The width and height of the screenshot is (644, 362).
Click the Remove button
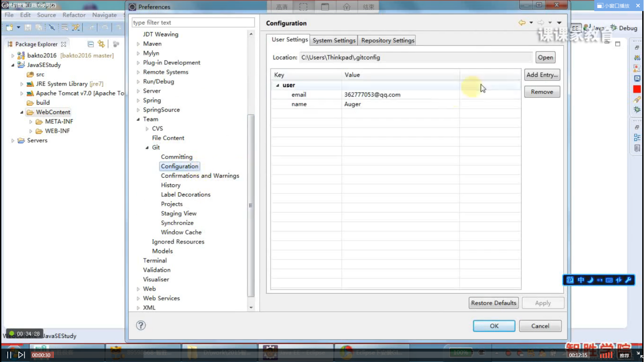(x=542, y=92)
